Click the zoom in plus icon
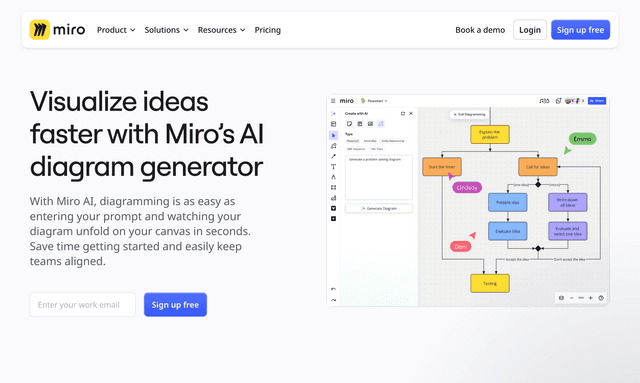The height and width of the screenshot is (383, 640). [590, 298]
